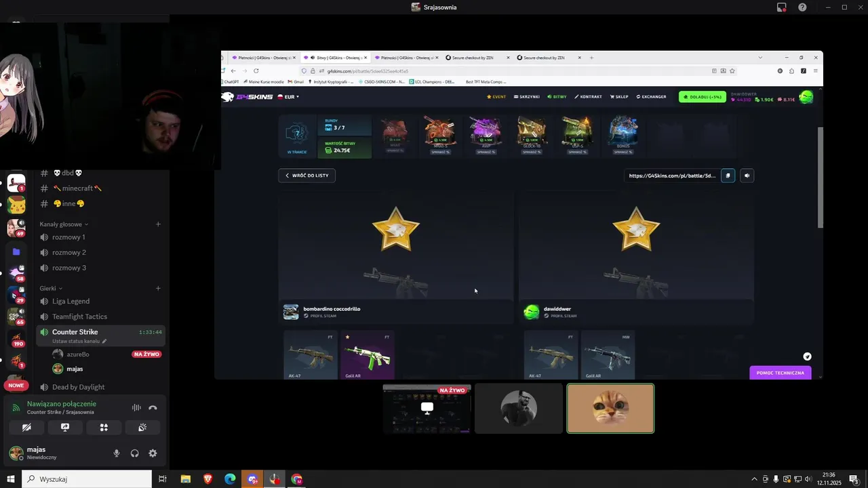The height and width of the screenshot is (488, 868).
Task: Click the Windows search box Wyszukaj
Action: [x=87, y=479]
